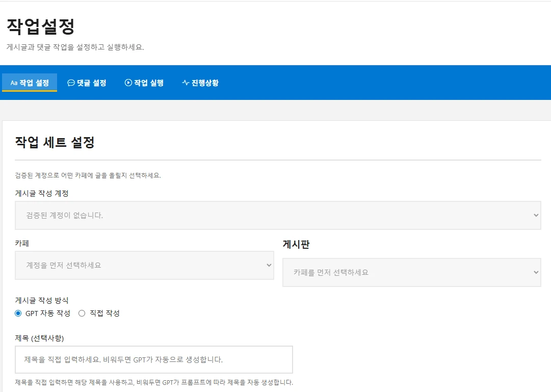Click the 제목 (선택사항) input field

click(x=153, y=359)
